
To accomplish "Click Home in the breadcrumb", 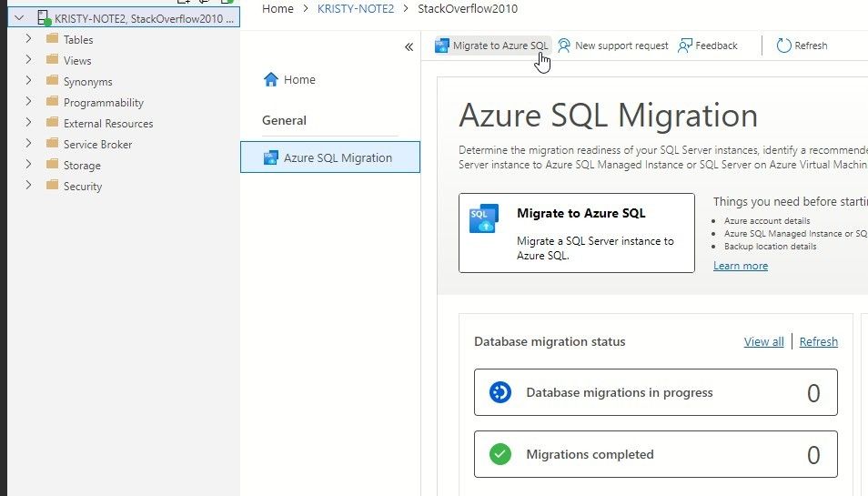I will click(278, 8).
